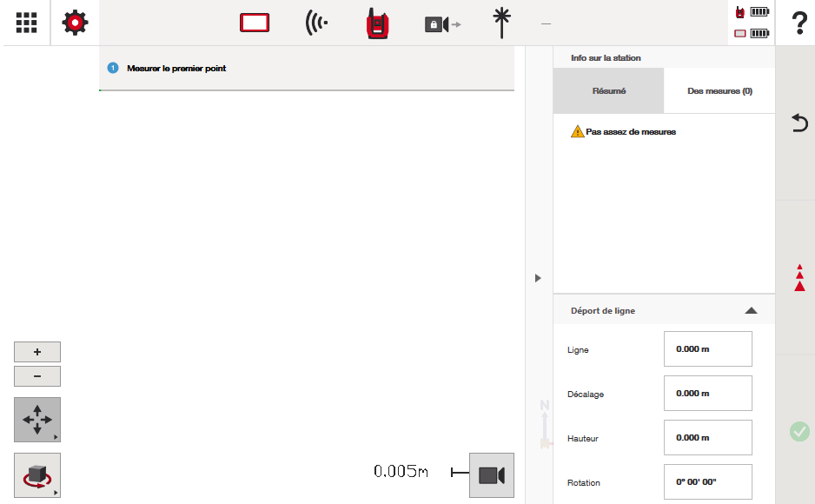
Task: Click the undo back arrow
Action: coord(799,123)
